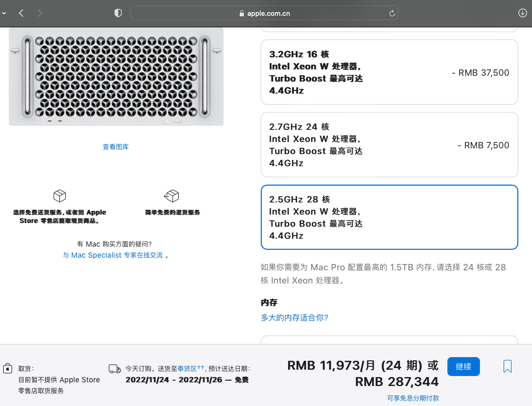Viewport: 532px width, 406px height.
Task: Open the privacy report shield icon
Action: [x=118, y=13]
